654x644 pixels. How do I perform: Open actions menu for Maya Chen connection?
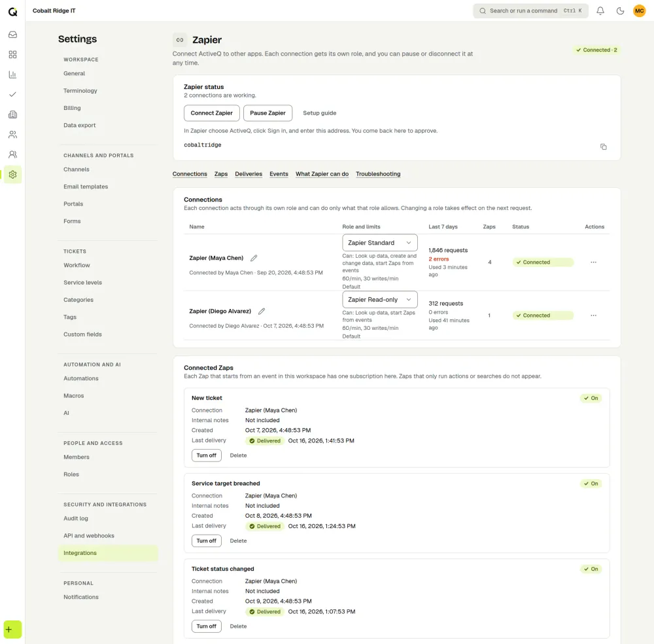pos(593,262)
